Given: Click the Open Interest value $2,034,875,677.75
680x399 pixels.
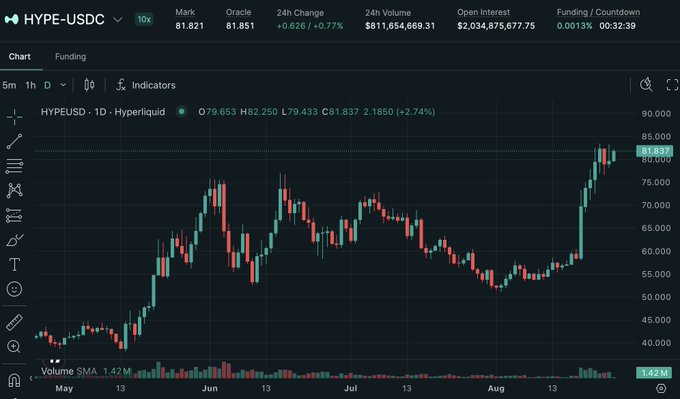Looking at the screenshot, I should point(496,26).
